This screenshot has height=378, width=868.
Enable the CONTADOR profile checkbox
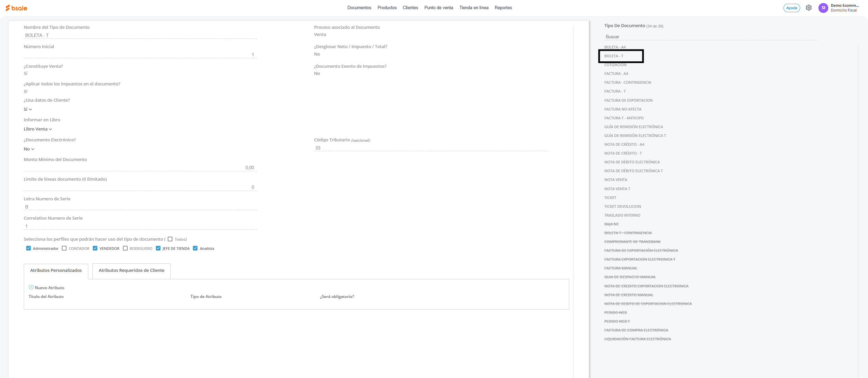pos(64,248)
